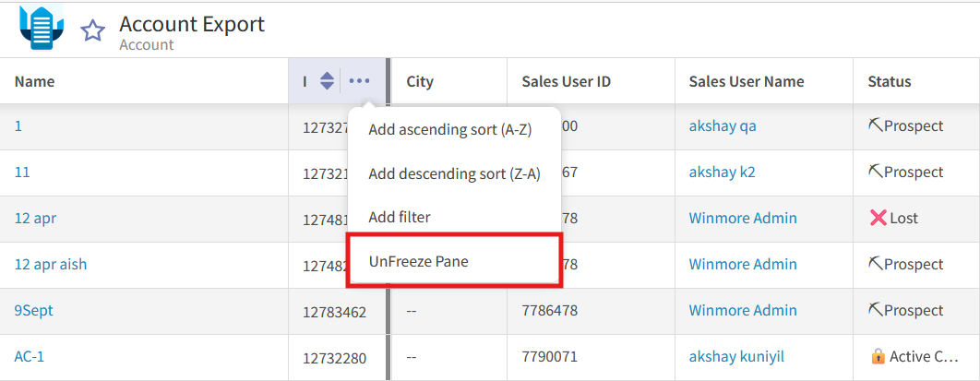Open the 9Sept account link

click(x=34, y=310)
